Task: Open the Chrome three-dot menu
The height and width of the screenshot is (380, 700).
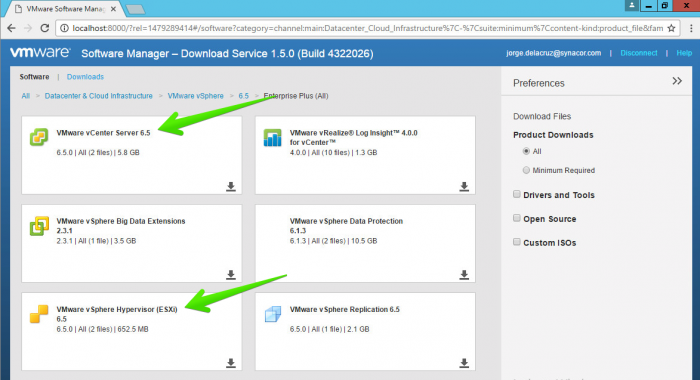Action: tap(691, 28)
